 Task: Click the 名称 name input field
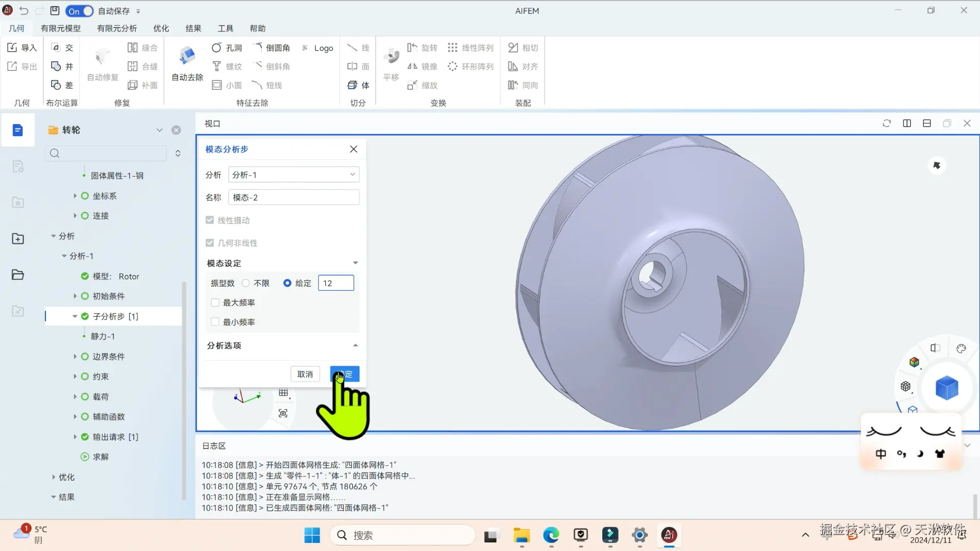293,197
